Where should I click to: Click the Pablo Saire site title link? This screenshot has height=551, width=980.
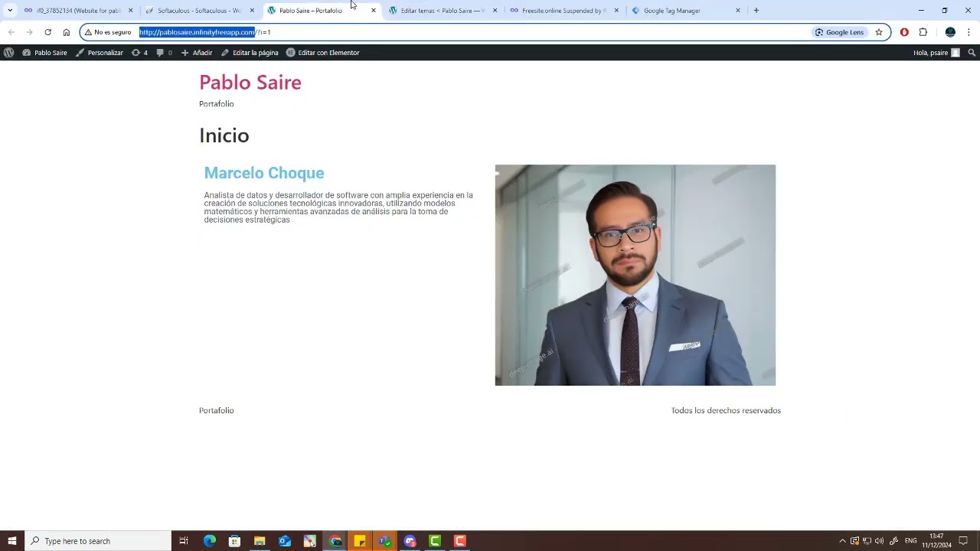tap(250, 82)
